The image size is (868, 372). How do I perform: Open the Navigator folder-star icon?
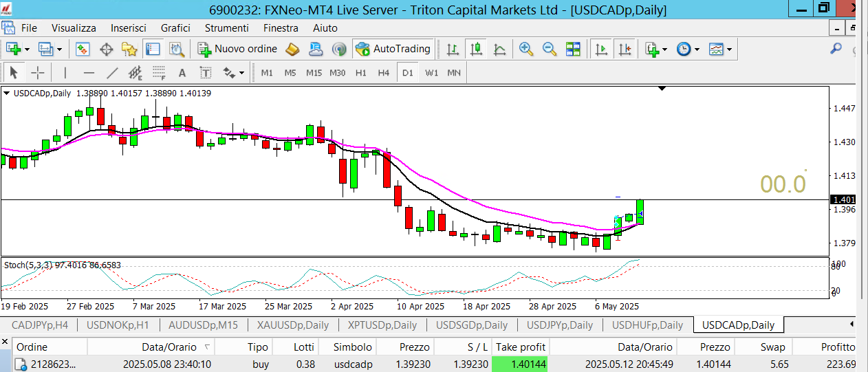click(x=129, y=49)
